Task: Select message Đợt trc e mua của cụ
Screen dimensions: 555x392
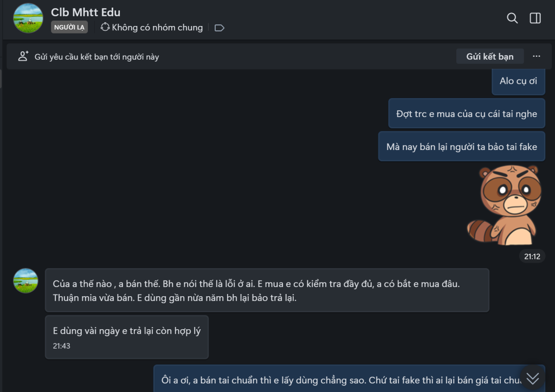Action: [x=467, y=114]
